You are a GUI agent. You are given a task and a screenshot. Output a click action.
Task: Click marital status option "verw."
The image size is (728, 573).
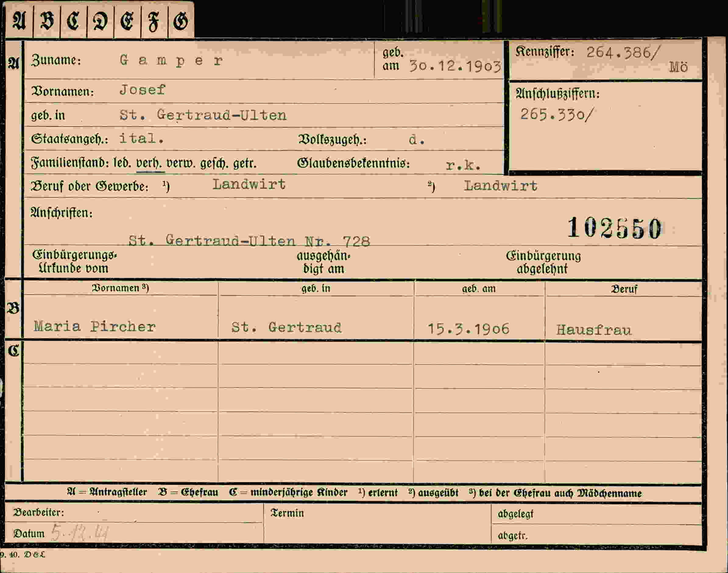point(181,163)
